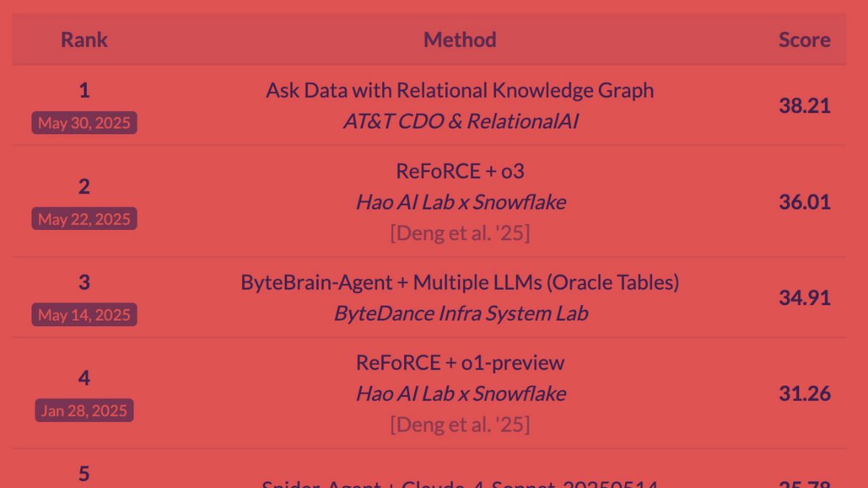Viewport: 868px width, 488px height.
Task: Select the 34.91 score value
Action: [x=804, y=297]
